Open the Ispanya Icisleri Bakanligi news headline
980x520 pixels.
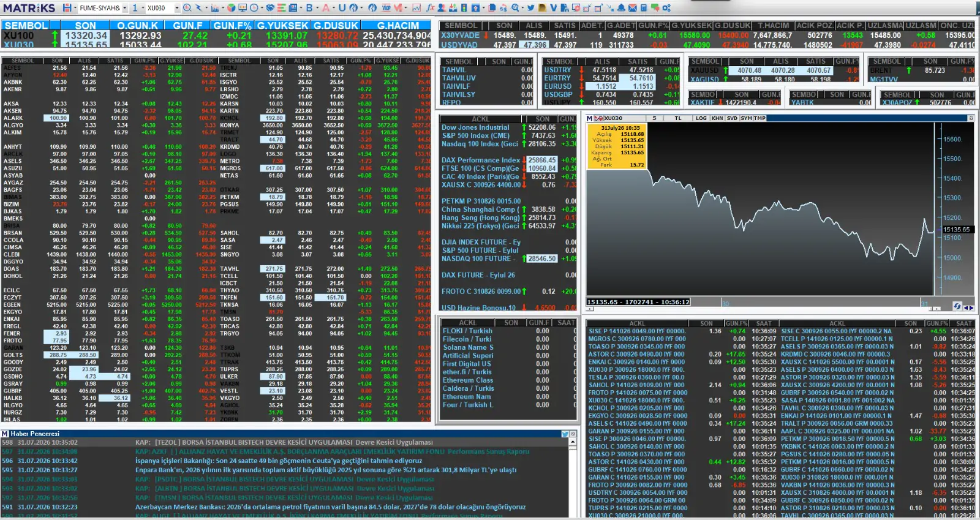pos(279,461)
